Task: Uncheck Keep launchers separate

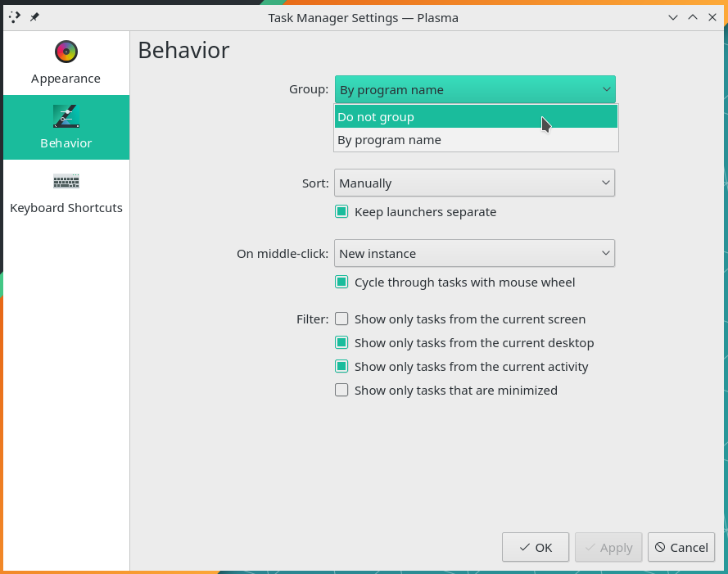Action: click(x=341, y=212)
